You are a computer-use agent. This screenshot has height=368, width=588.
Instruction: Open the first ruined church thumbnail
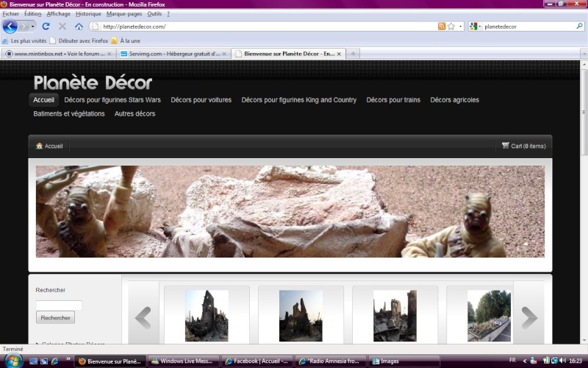tap(207, 316)
